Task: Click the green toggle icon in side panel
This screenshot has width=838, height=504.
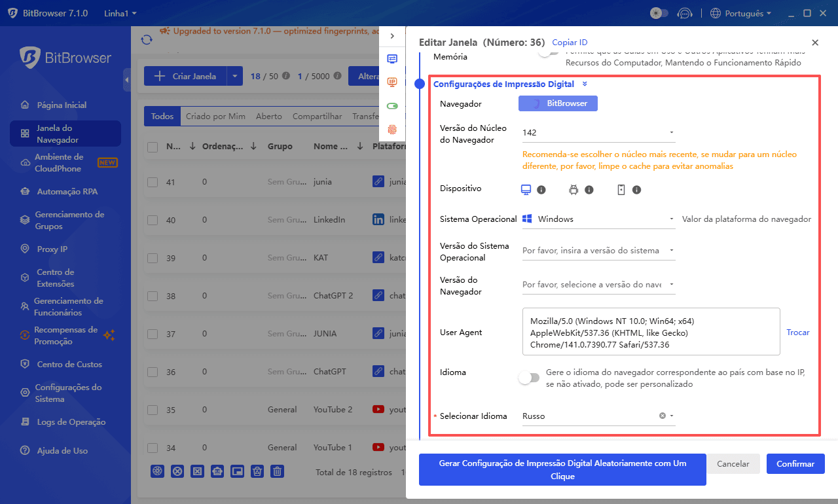Action: coord(392,106)
